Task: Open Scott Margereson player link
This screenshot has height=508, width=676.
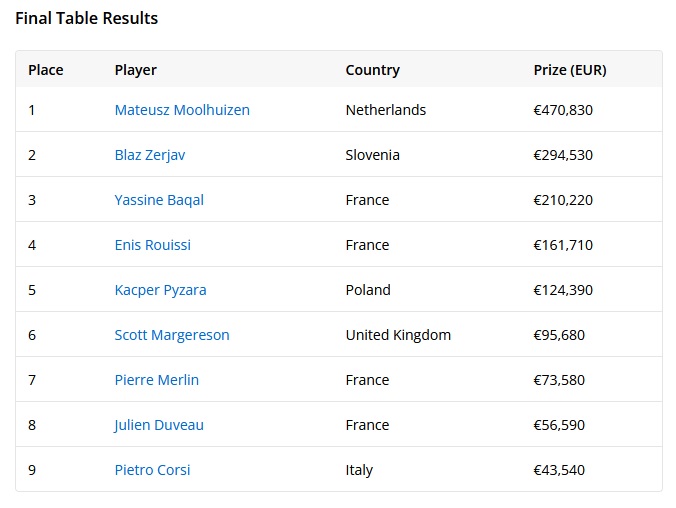Action: 172,335
